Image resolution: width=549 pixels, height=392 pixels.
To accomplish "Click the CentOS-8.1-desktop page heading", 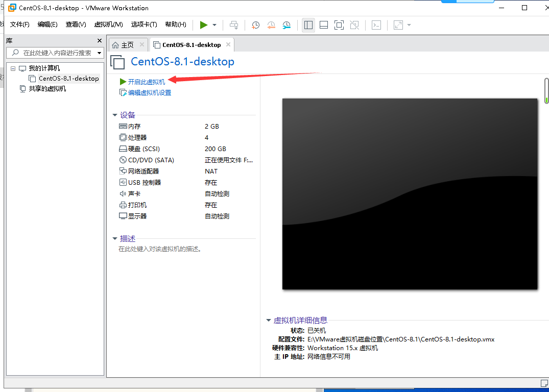I will pyautogui.click(x=182, y=62).
